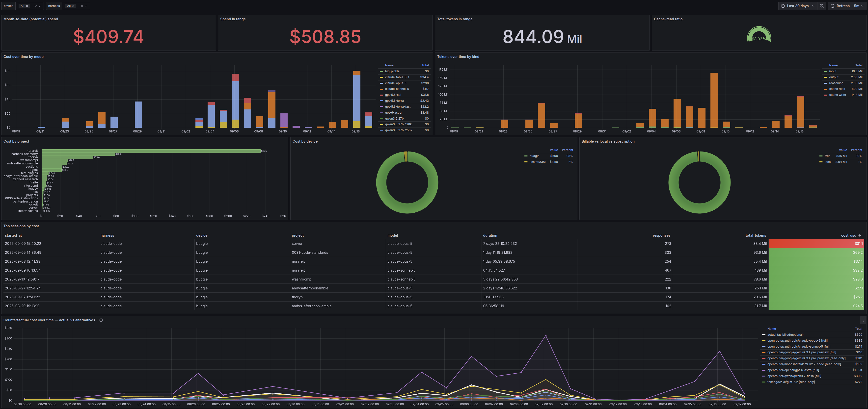Expand the device variable dropdown chevron

pos(40,6)
